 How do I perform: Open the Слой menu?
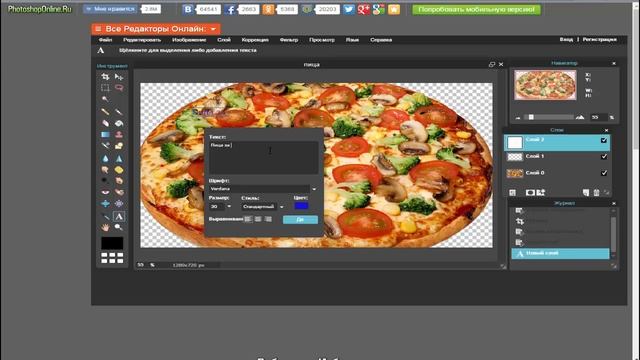tap(224, 40)
